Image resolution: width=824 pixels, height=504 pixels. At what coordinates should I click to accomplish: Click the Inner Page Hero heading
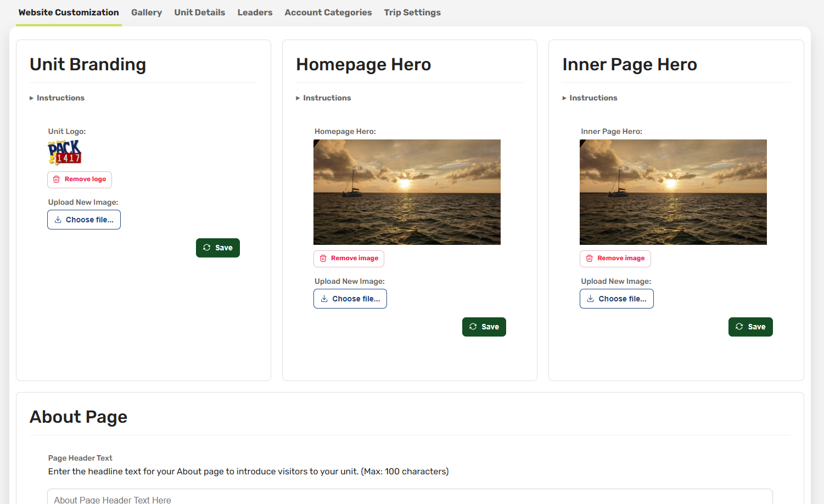point(630,65)
